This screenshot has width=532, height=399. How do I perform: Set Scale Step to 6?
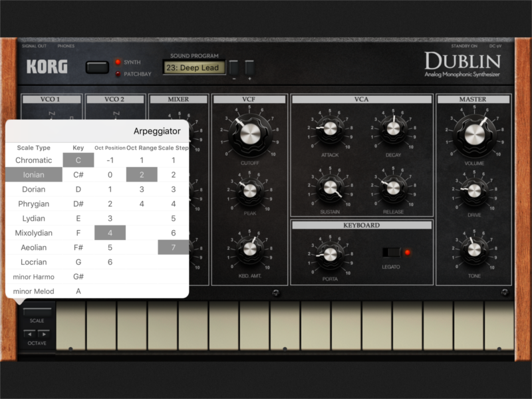174,233
